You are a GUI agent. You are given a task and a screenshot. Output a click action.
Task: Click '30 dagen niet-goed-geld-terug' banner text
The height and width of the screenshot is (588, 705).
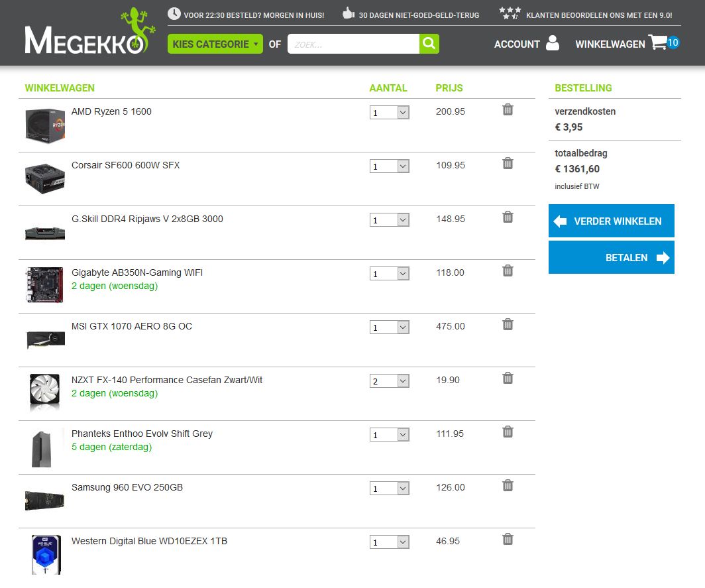click(x=419, y=15)
